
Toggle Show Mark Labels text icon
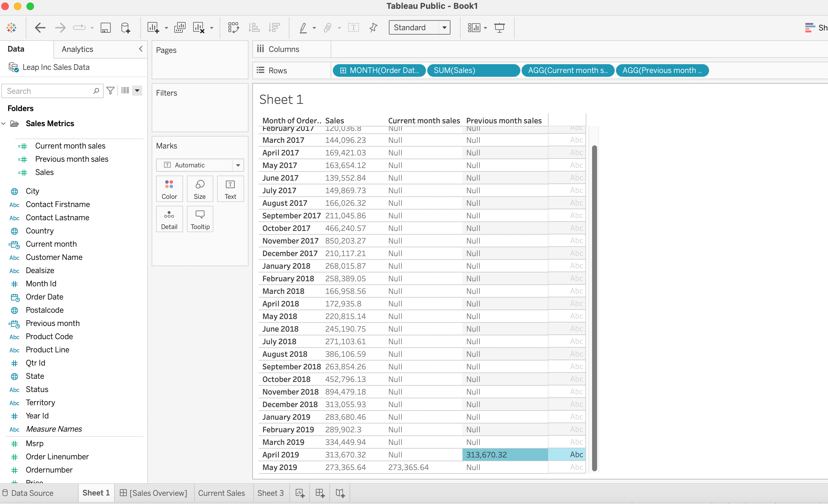point(354,28)
